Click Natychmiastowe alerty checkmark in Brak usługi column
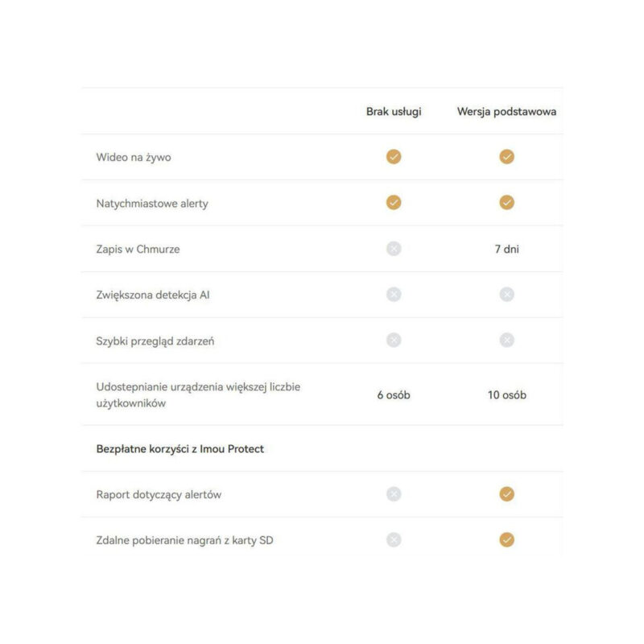This screenshot has height=644, width=644. click(394, 203)
